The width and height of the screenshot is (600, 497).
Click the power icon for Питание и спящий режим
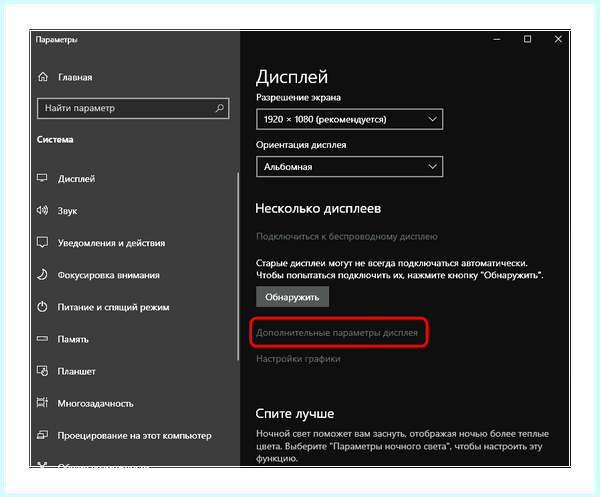click(42, 307)
